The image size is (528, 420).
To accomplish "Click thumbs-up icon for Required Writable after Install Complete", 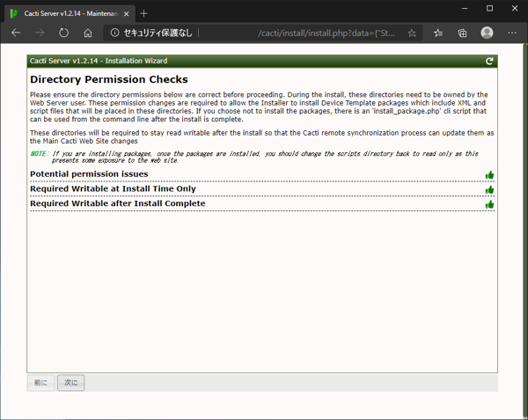I will pos(489,204).
